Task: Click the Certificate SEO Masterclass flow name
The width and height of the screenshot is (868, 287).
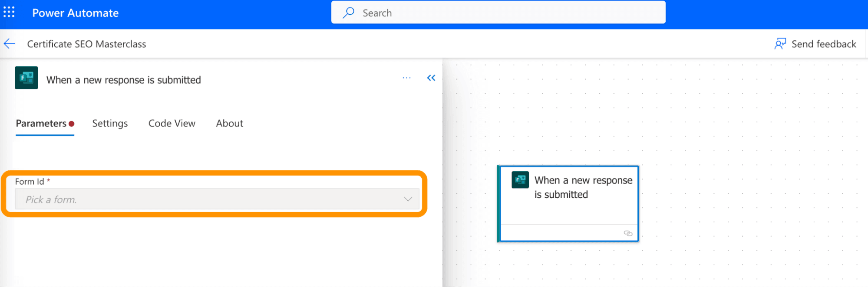Action: (x=86, y=44)
